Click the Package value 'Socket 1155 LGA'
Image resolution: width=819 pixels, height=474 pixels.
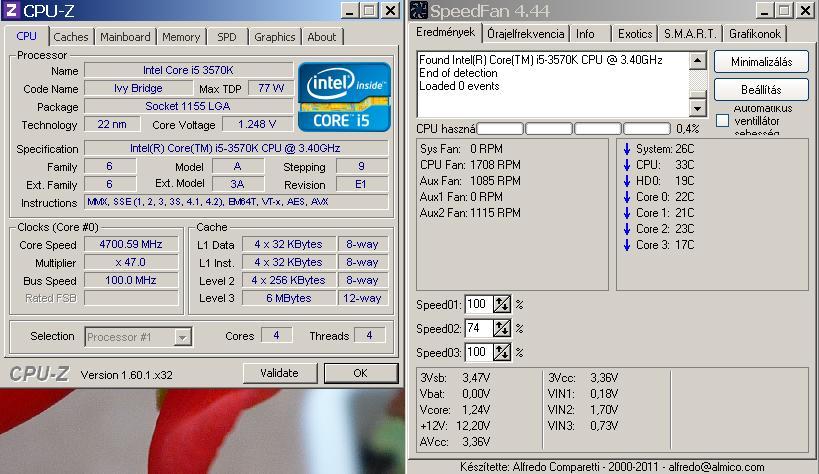(189, 106)
